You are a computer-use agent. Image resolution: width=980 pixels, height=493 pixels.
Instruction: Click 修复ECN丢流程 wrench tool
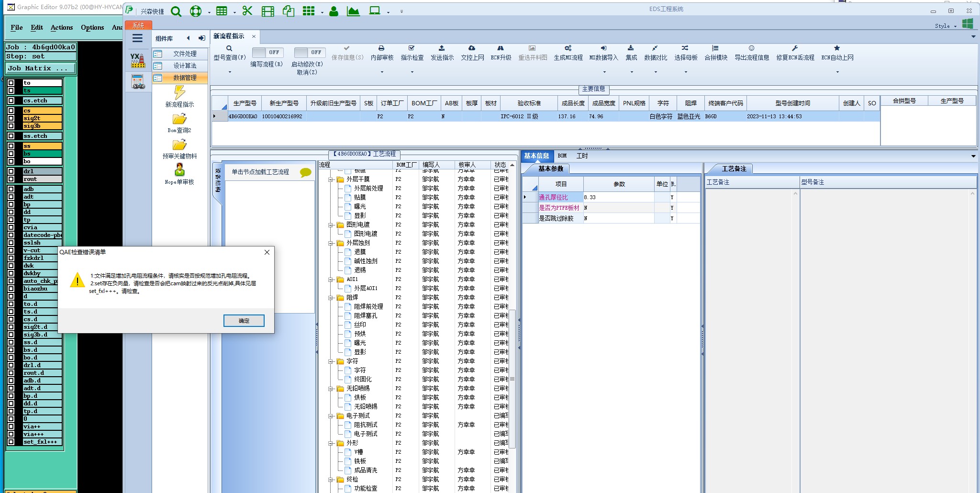pyautogui.click(x=795, y=53)
